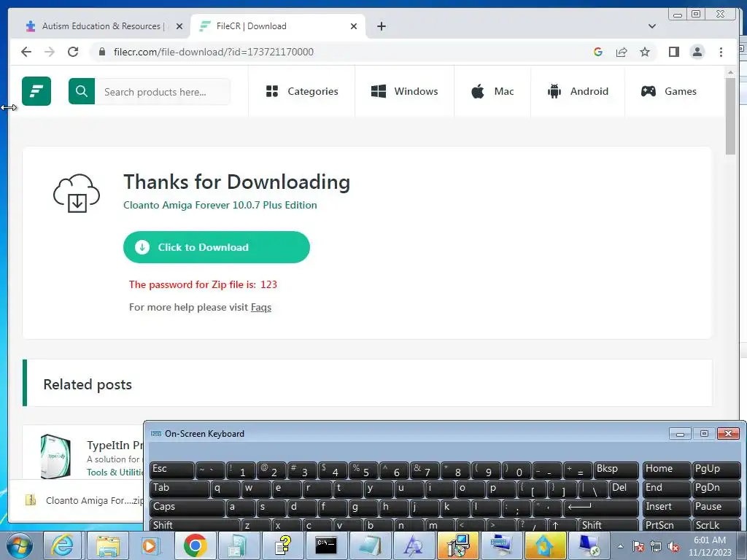Viewport: 747px width, 560px height.
Task: Click the Chrome back arrow
Action: (x=26, y=52)
